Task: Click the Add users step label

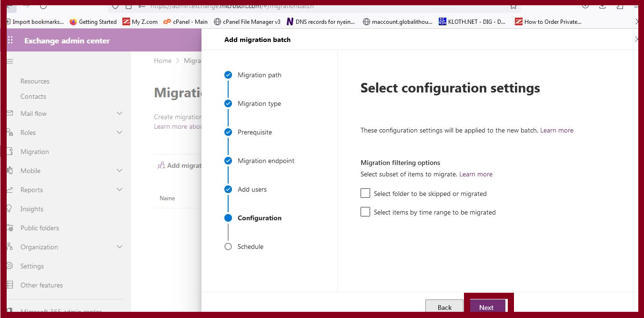Action: tap(252, 189)
